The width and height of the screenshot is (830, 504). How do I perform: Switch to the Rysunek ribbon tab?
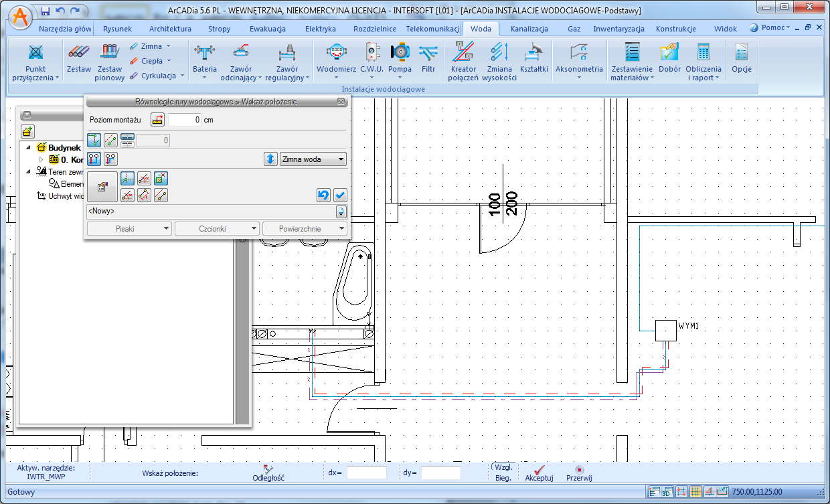coord(117,29)
